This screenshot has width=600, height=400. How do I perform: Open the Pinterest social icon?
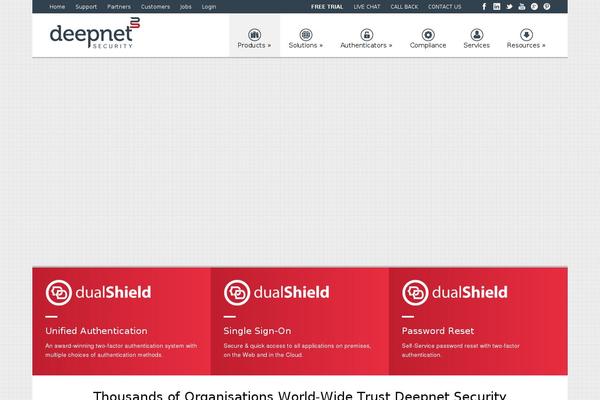coord(547,7)
